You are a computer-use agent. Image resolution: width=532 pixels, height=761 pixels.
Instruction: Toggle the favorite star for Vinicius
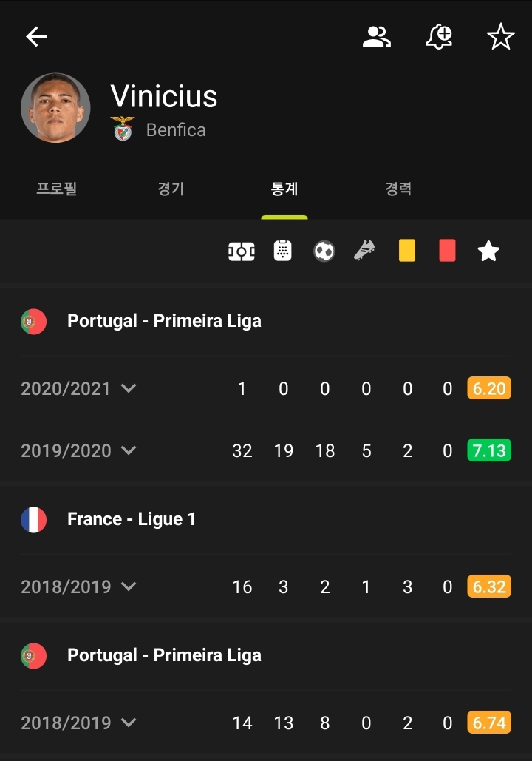(500, 37)
